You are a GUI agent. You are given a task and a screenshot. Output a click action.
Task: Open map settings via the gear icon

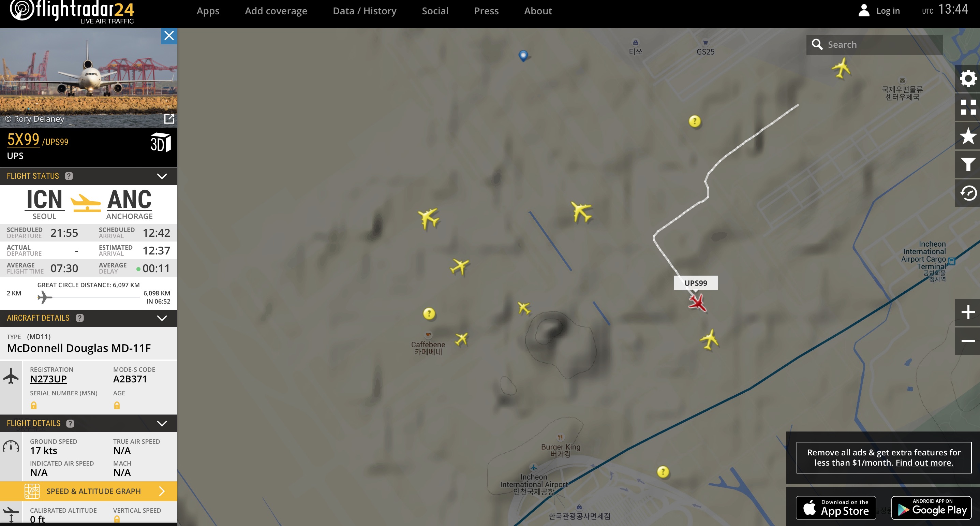point(968,78)
